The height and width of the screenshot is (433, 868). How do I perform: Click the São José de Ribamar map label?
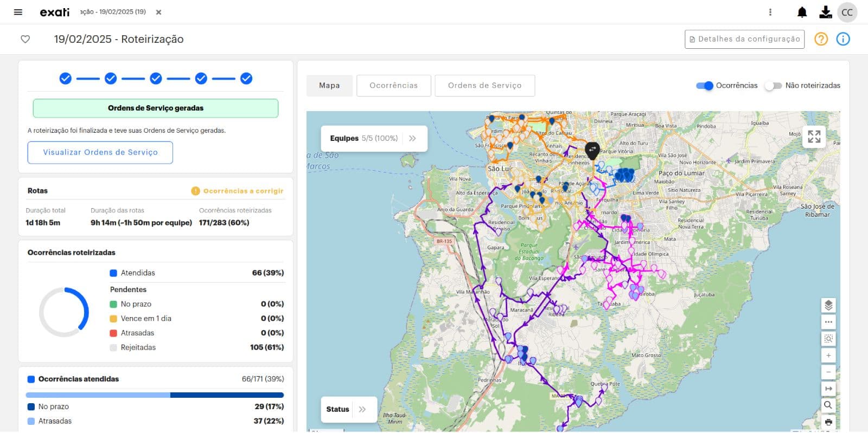point(818,210)
